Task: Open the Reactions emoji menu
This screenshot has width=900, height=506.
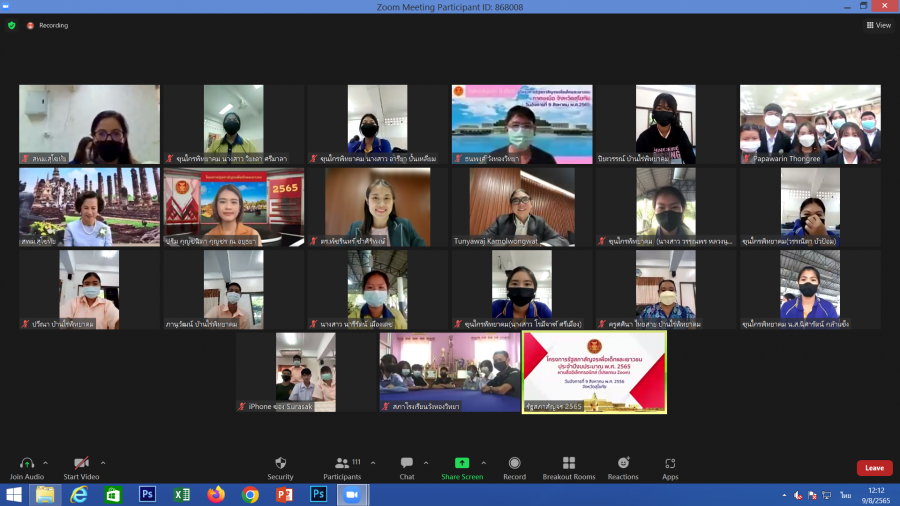Action: (x=623, y=464)
